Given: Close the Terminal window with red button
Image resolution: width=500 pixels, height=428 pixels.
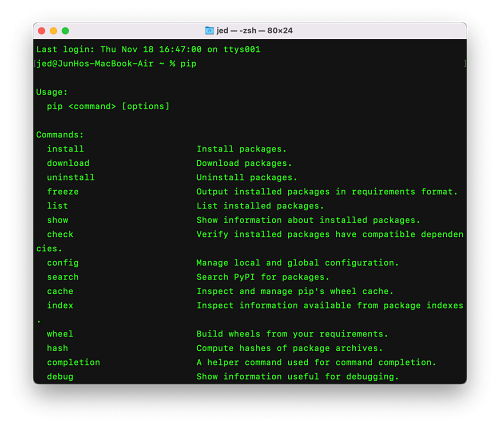Looking at the screenshot, I should pyautogui.click(x=42, y=31).
